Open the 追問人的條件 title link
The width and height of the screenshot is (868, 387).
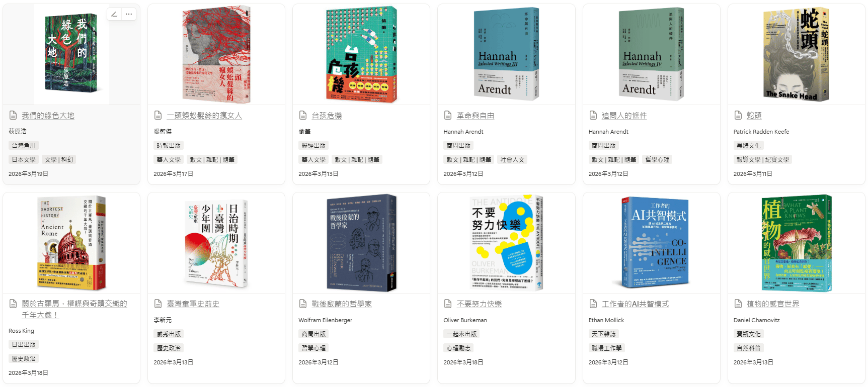(x=624, y=116)
